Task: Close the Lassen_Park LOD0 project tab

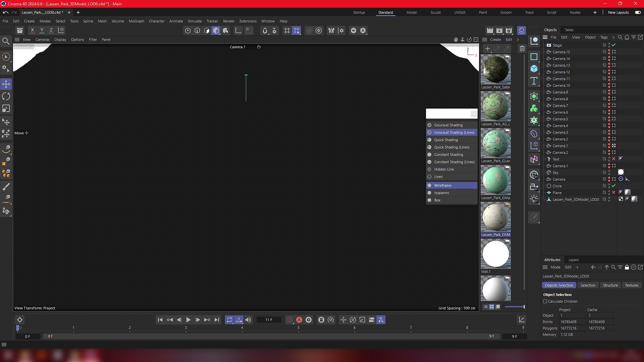Action: [69, 12]
